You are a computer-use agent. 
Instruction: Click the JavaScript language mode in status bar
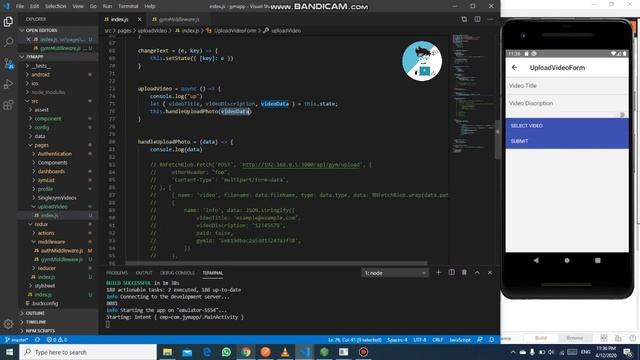click(460, 340)
